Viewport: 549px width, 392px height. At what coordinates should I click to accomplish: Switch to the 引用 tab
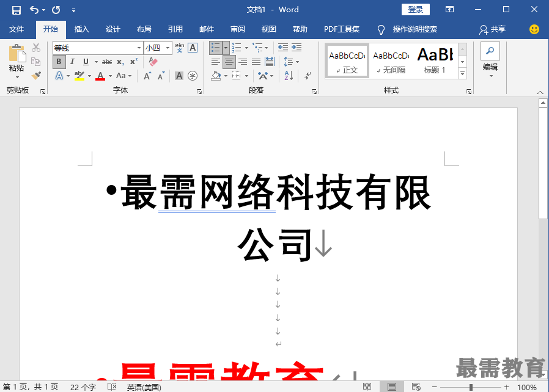click(175, 29)
